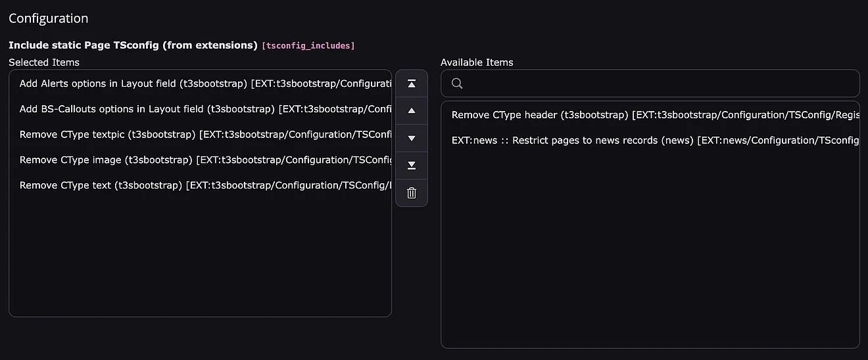Move selected item to top of list

[x=412, y=83]
